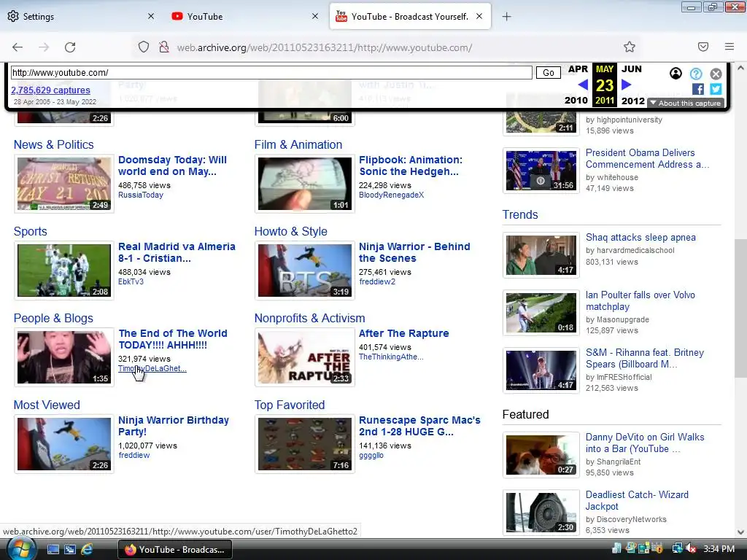747x560 pixels.
Task: Click the Firefox taskbar button
Action: pos(175,550)
